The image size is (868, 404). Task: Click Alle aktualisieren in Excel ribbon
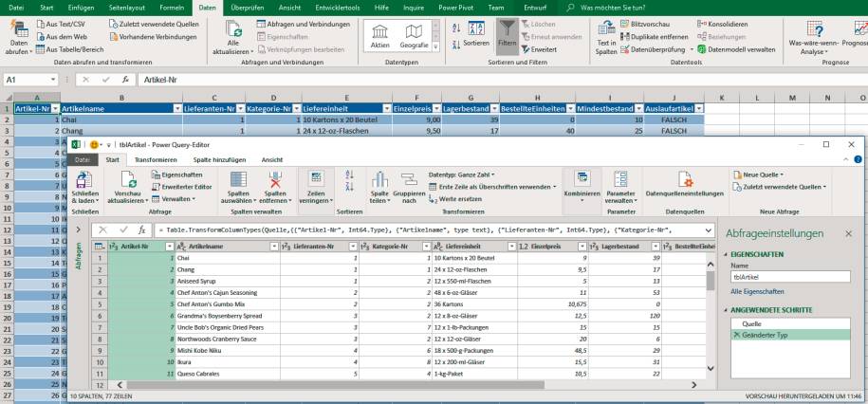pos(233,38)
